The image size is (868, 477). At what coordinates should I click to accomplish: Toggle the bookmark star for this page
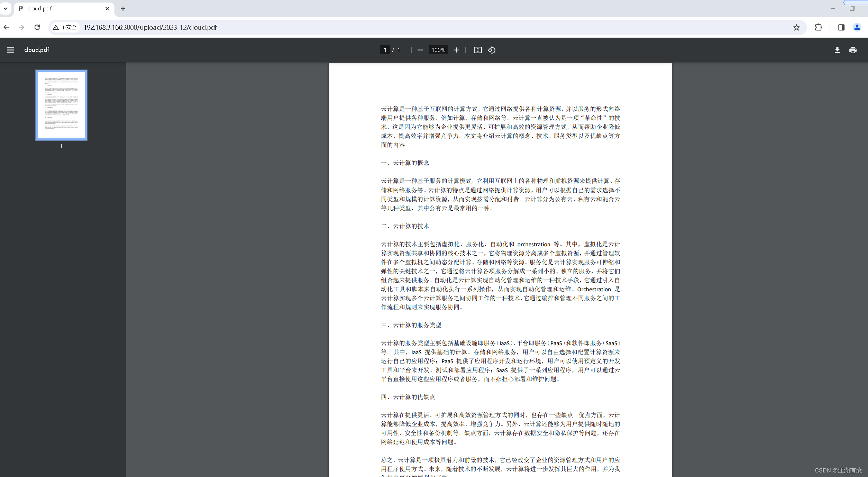click(x=796, y=27)
